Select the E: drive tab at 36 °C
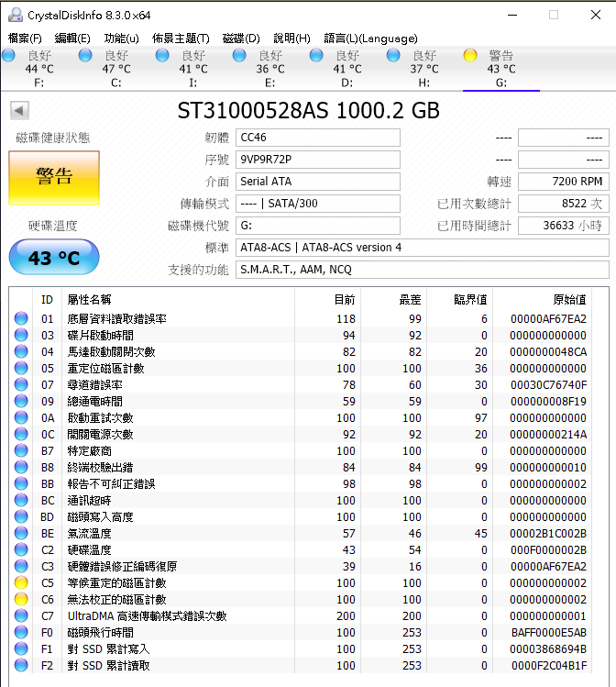 click(270, 69)
